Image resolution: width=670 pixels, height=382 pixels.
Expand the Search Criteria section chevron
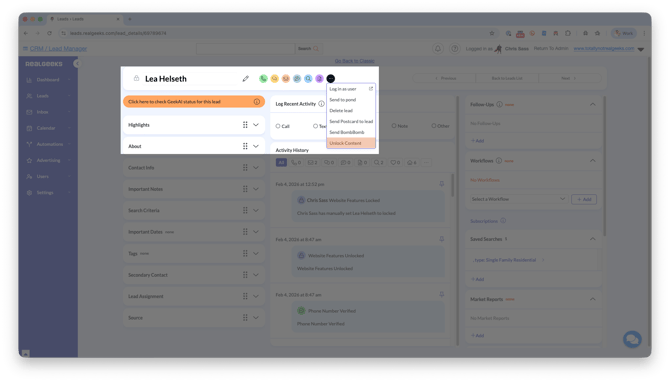tap(256, 210)
